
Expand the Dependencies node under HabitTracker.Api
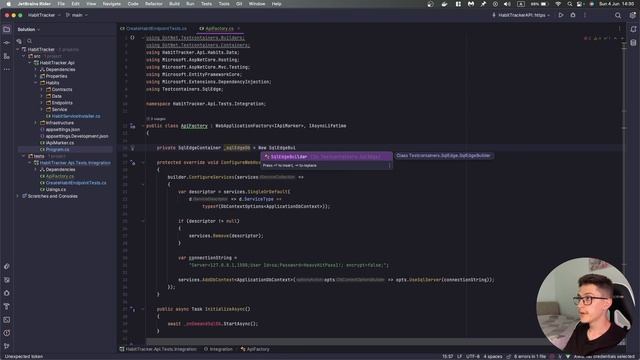pyautogui.click(x=36, y=70)
